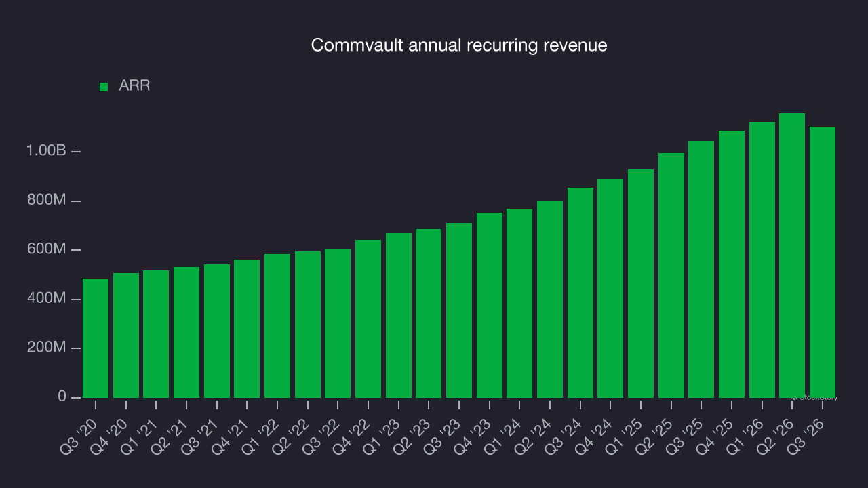
Task: Select the Q3 '21 ARR bar
Action: click(x=217, y=331)
